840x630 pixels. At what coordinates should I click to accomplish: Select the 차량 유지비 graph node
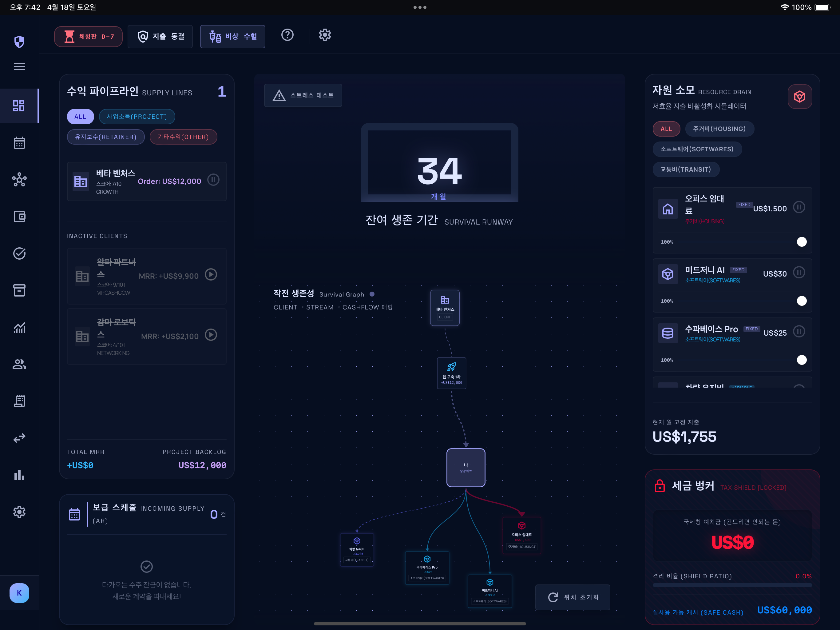coord(357,550)
